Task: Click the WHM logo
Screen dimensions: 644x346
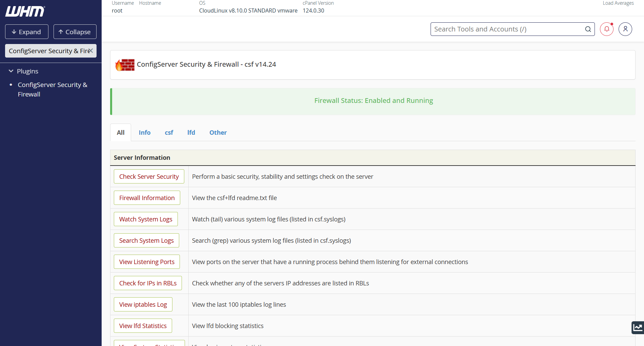Action: click(x=25, y=11)
